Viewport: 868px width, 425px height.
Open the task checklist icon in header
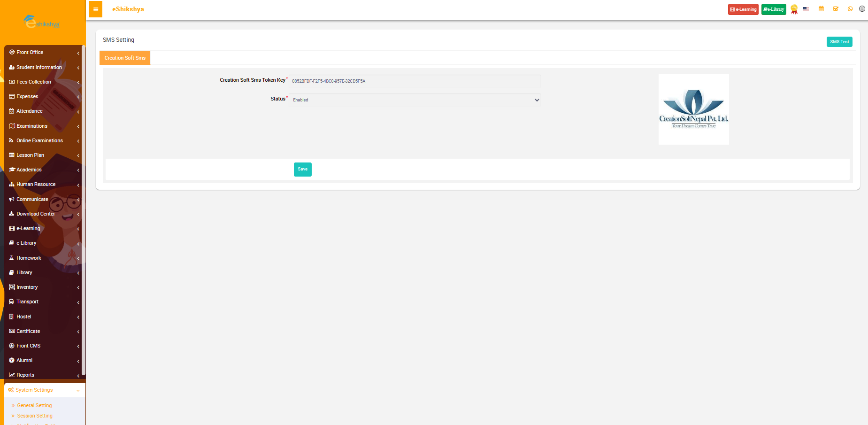(836, 9)
